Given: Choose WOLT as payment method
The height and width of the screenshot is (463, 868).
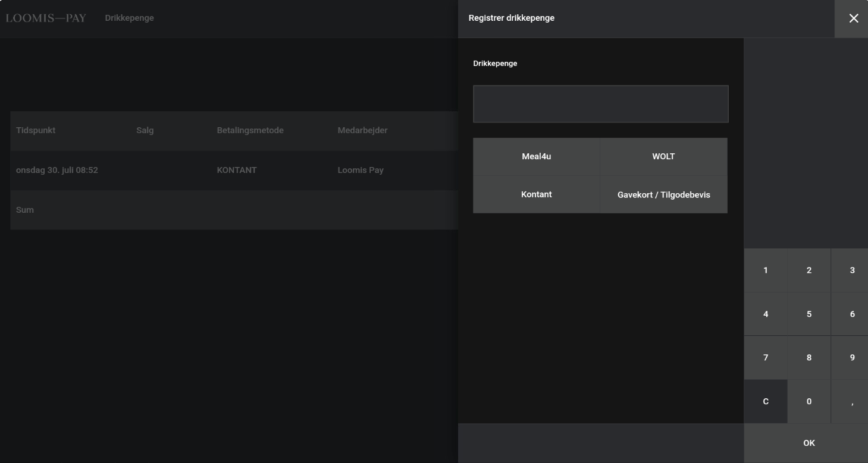Looking at the screenshot, I should (x=663, y=157).
